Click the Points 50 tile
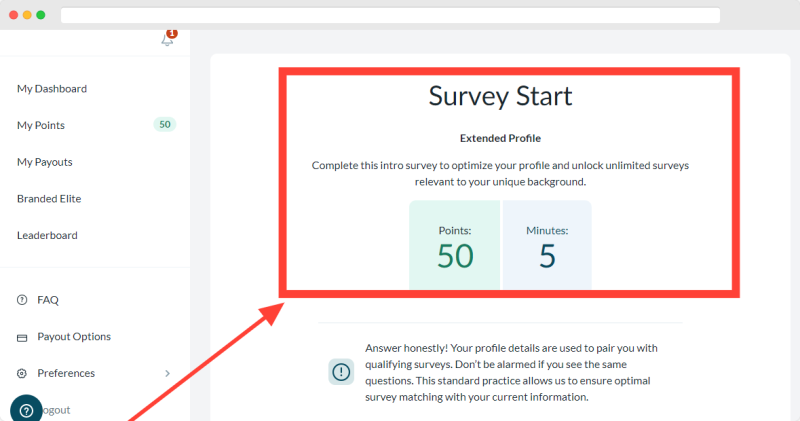This screenshot has height=421, width=800. click(x=455, y=245)
